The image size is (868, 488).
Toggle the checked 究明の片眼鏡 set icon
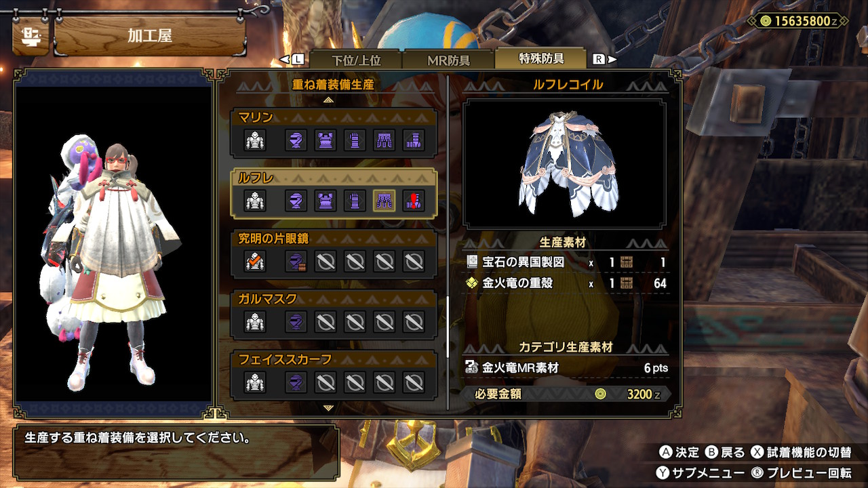pyautogui.click(x=255, y=261)
